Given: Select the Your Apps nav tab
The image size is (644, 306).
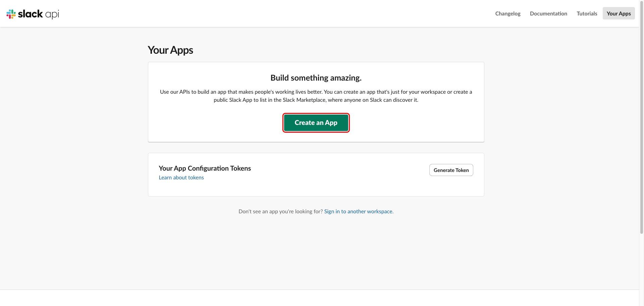Looking at the screenshot, I should pos(619,13).
